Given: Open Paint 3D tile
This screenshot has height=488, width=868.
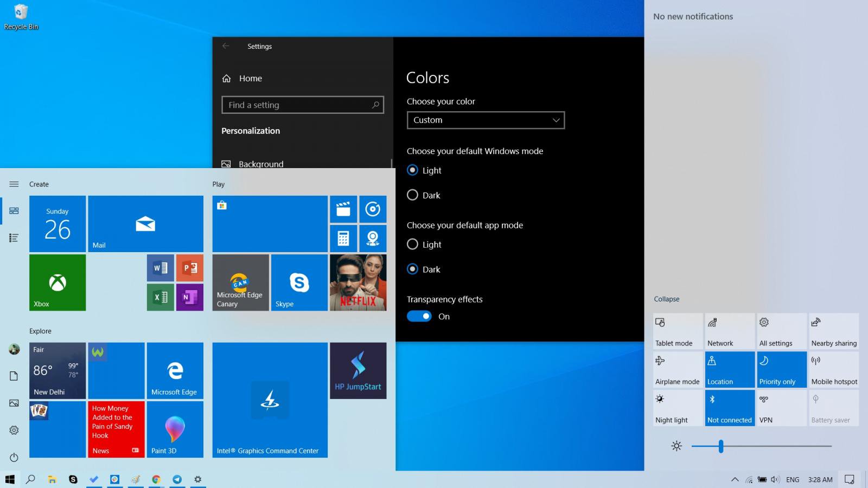Looking at the screenshot, I should pos(175,429).
